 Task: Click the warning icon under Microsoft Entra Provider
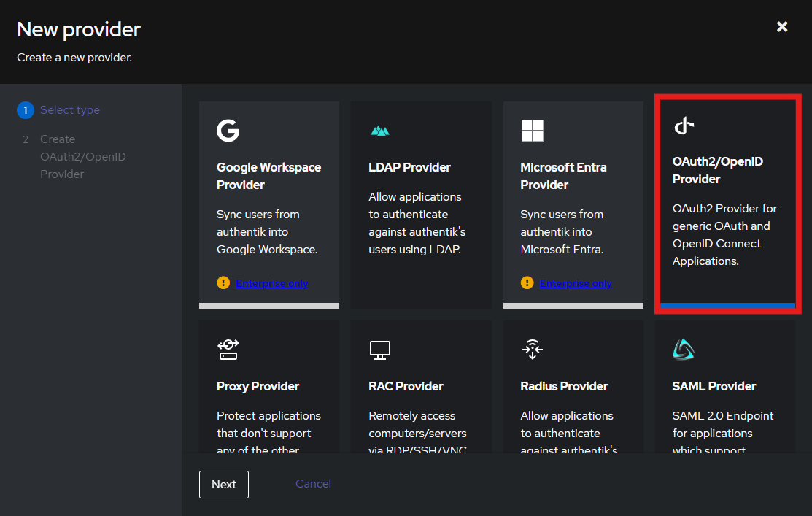[x=527, y=283]
